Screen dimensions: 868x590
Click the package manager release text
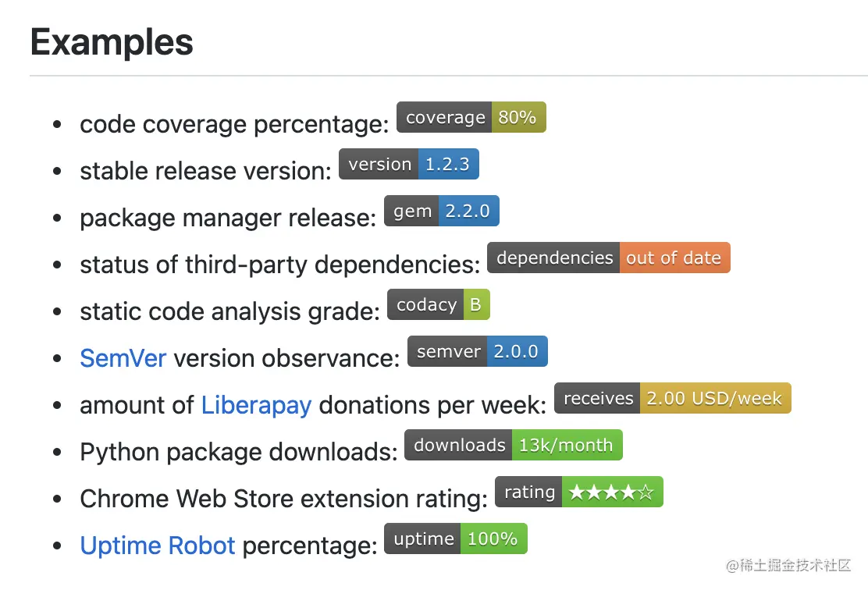(x=227, y=218)
